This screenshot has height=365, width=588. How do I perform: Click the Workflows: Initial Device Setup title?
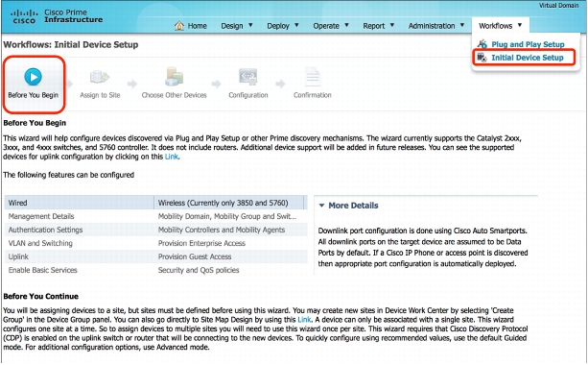point(71,45)
